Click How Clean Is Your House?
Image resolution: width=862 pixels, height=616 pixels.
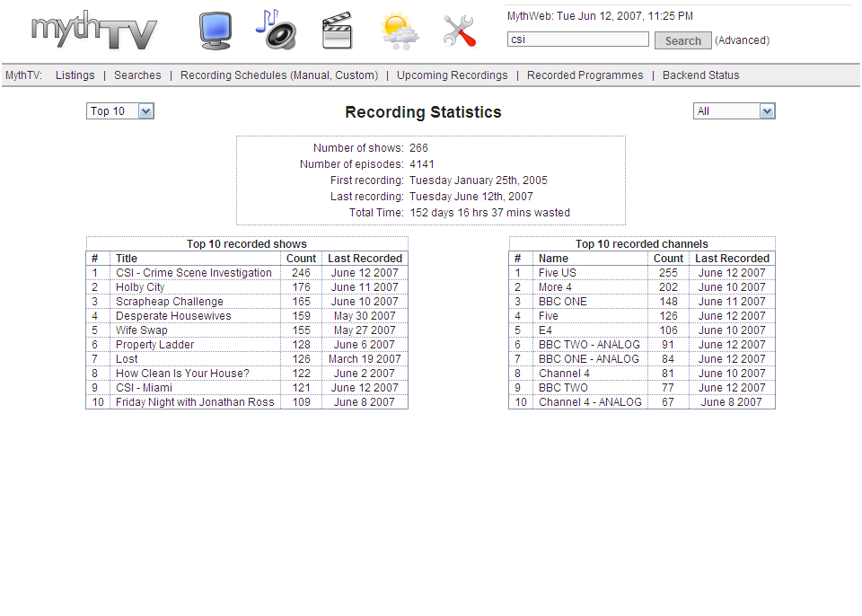coord(182,373)
